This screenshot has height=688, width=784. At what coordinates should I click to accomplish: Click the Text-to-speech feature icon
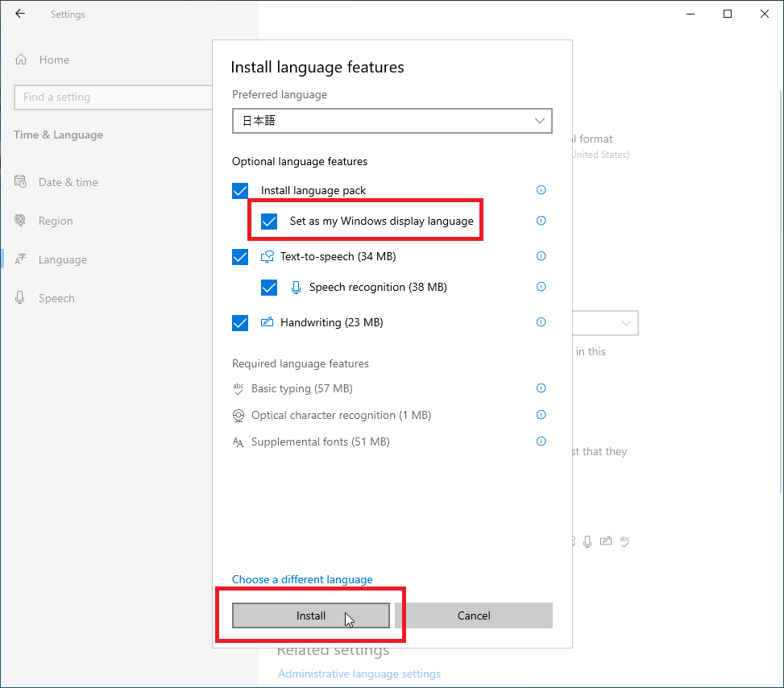click(268, 256)
